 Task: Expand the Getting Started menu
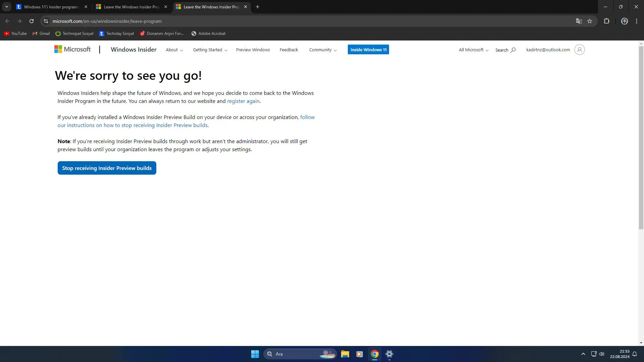[x=210, y=50]
